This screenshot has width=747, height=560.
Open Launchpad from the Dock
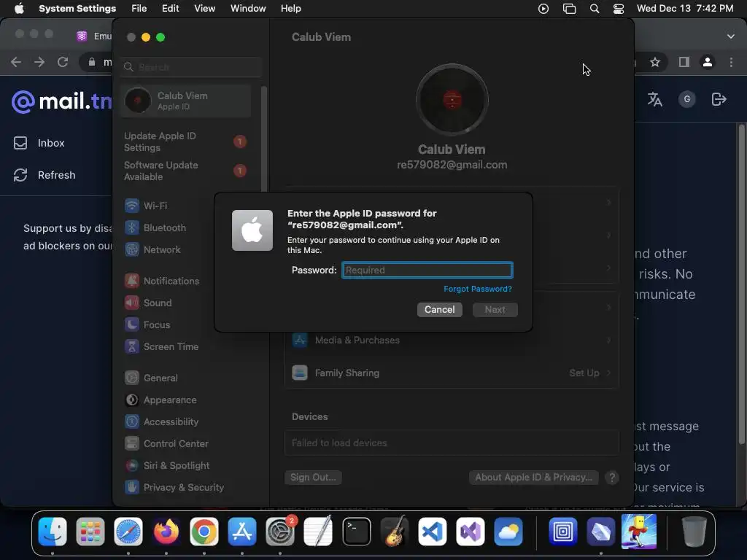coord(90,531)
